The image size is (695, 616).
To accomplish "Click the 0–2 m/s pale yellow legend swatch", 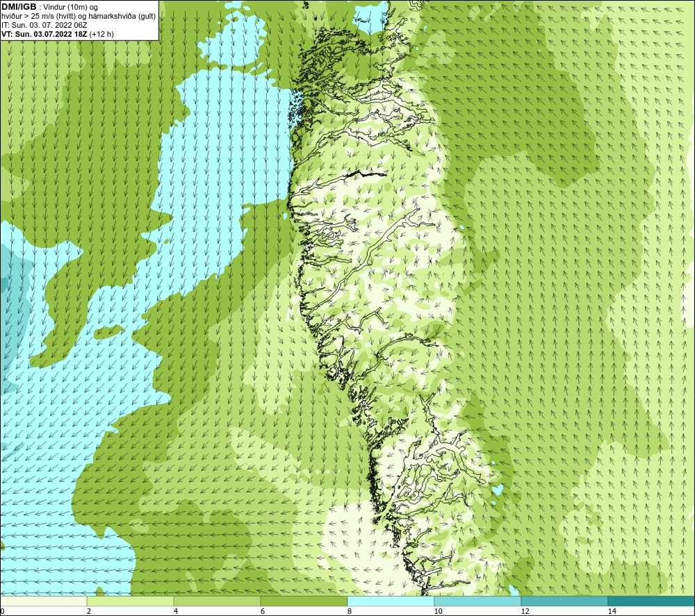I will tap(43, 601).
